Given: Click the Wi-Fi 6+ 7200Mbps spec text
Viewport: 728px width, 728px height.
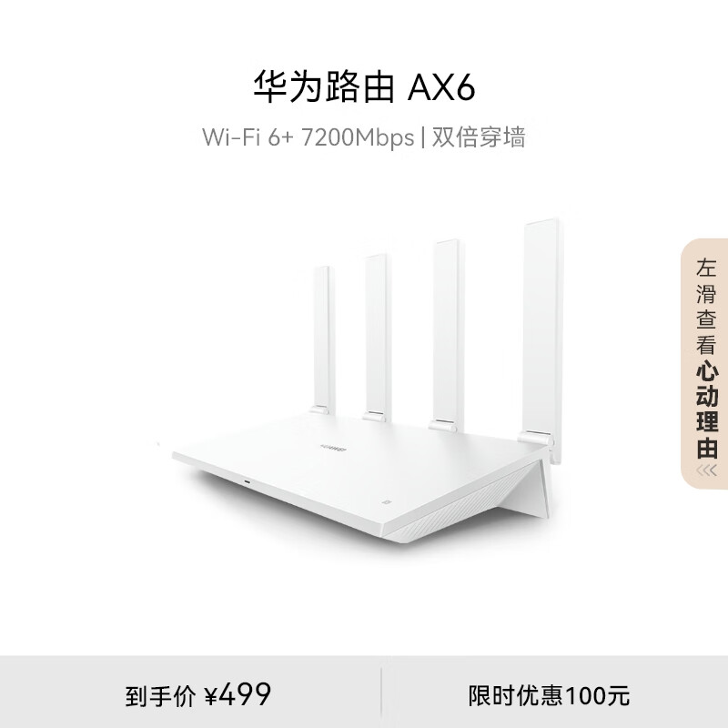Looking at the screenshot, I should tap(308, 138).
